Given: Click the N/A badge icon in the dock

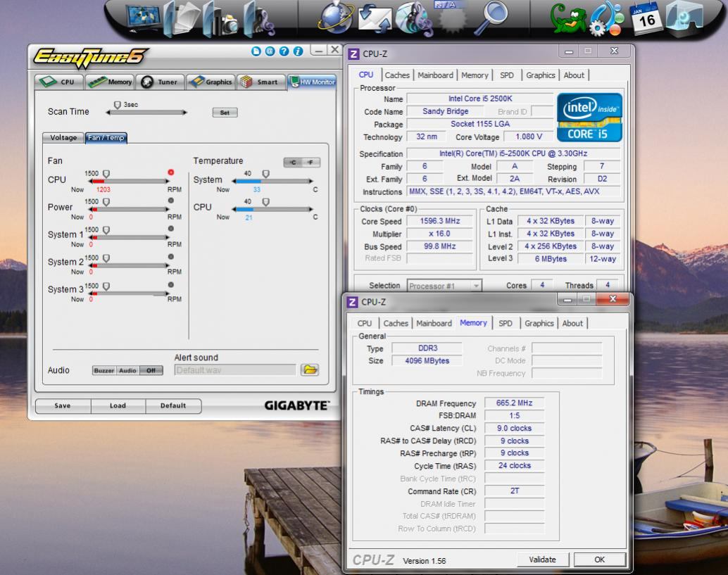Looking at the screenshot, I should [x=451, y=18].
